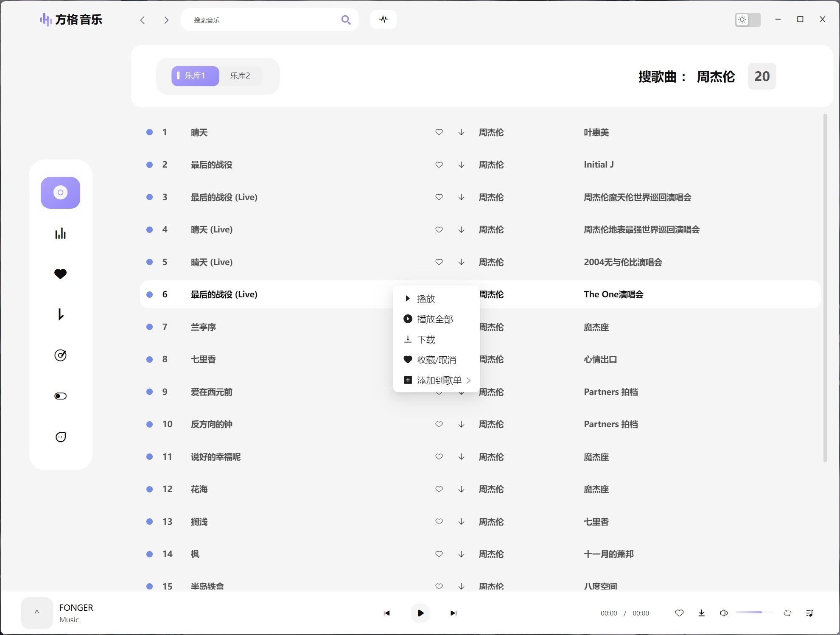This screenshot has height=635, width=840.
Task: Go back with the left arrow
Action: [143, 20]
